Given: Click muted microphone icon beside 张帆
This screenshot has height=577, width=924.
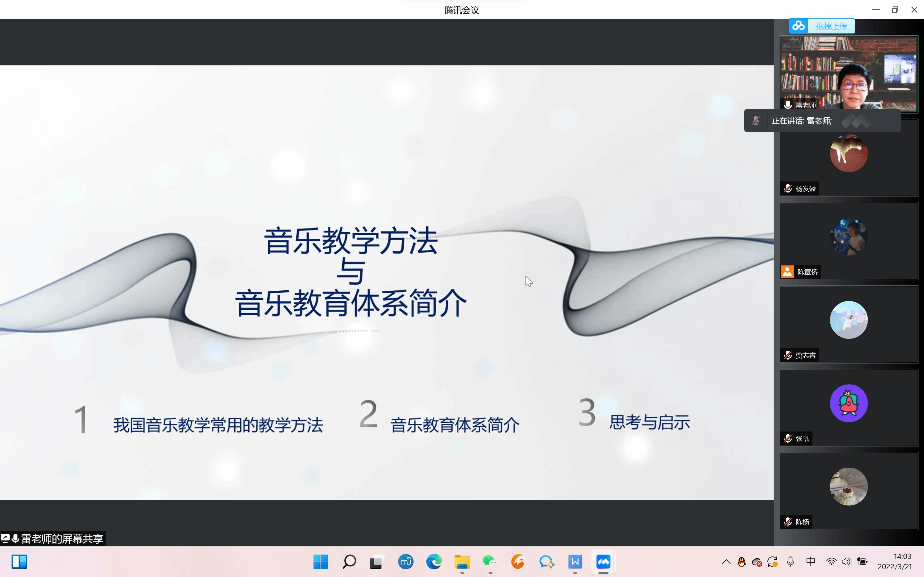Looking at the screenshot, I should click(788, 439).
